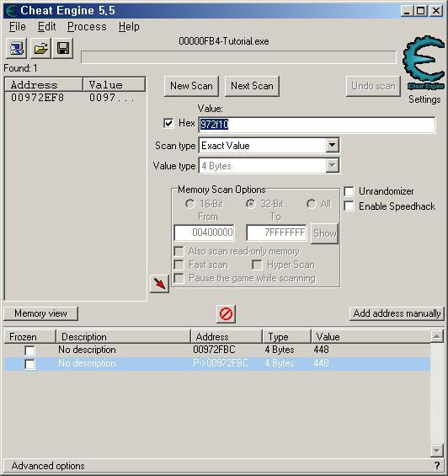Screen dimensions: 448x476
Task: Click the red arrow add-to-list icon
Action: pyautogui.click(x=159, y=284)
